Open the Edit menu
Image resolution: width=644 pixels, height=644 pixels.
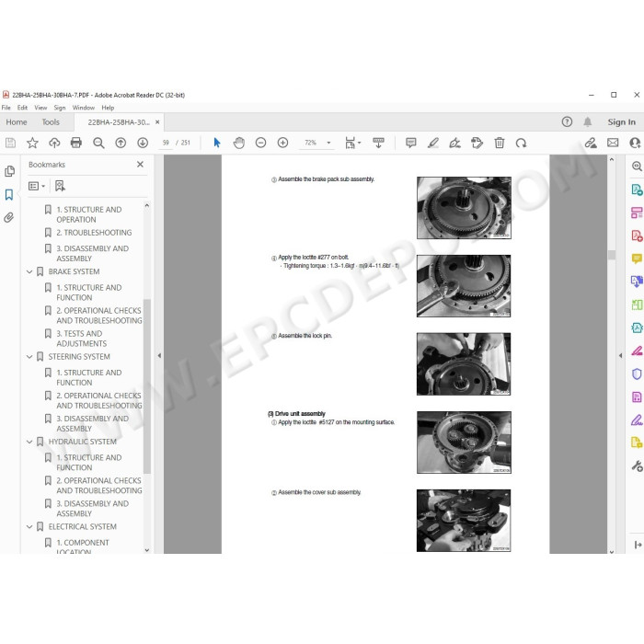pos(22,108)
